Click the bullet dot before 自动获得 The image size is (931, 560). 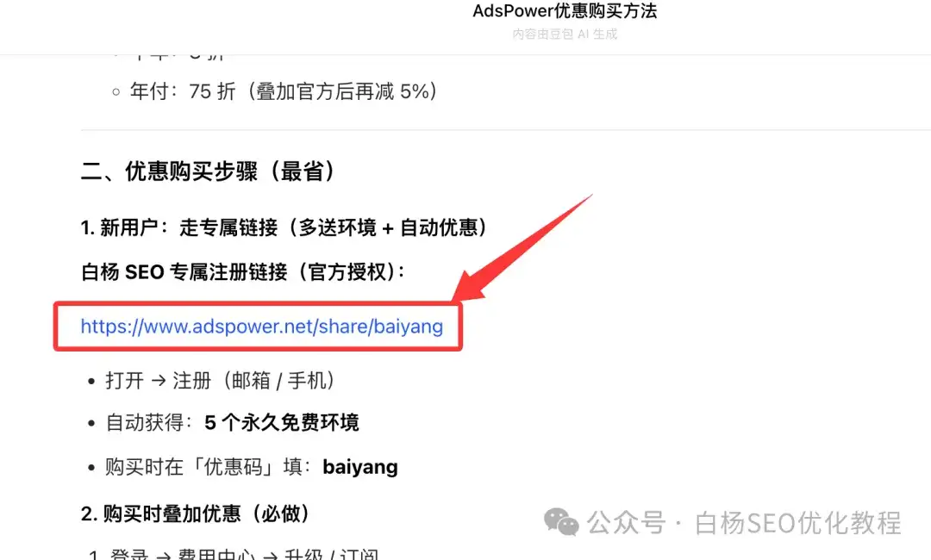pyautogui.click(x=91, y=424)
